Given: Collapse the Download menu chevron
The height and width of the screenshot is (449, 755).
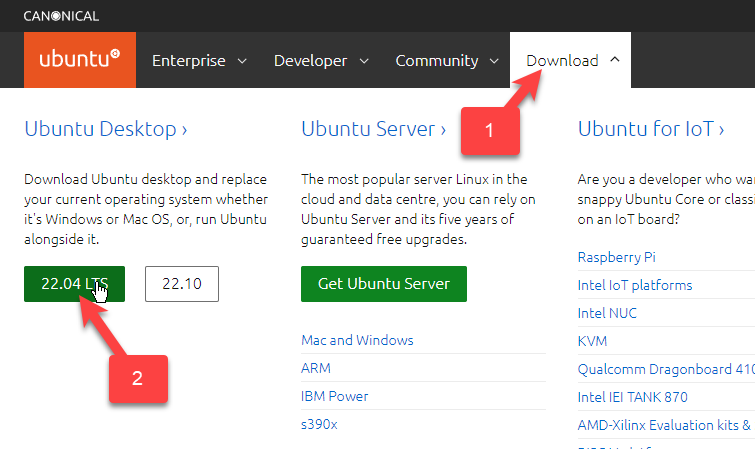Looking at the screenshot, I should (x=615, y=59).
